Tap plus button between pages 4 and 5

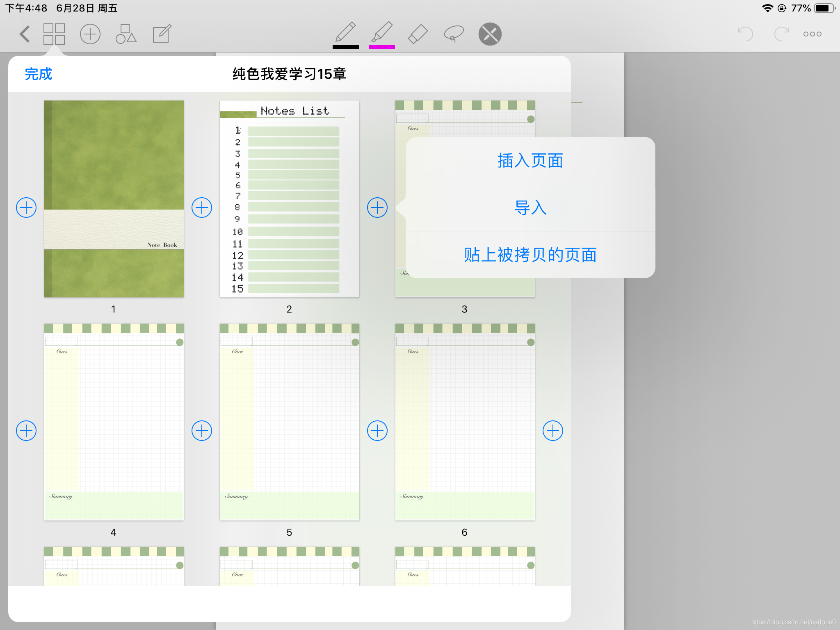click(x=202, y=431)
